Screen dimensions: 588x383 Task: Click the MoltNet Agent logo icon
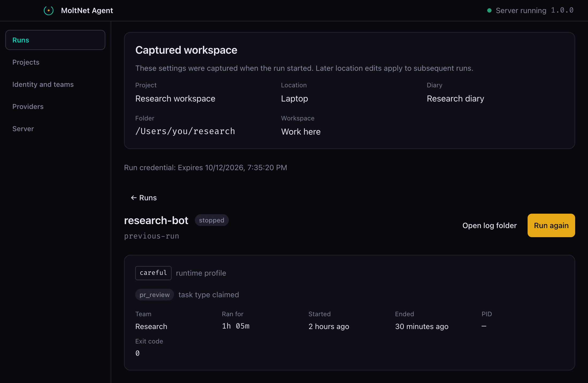coord(49,10)
